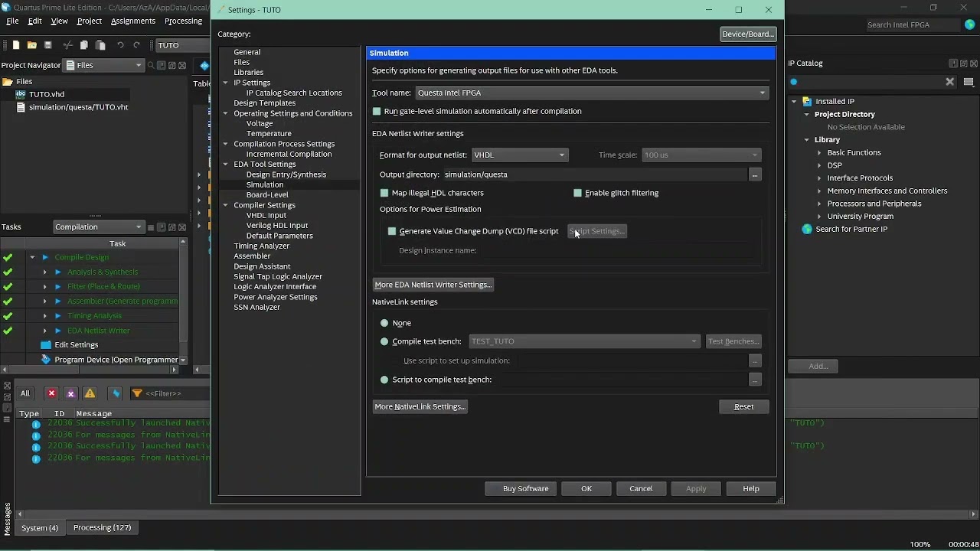Open Format for output netlist dropdown
This screenshot has width=980, height=551.
pyautogui.click(x=519, y=155)
